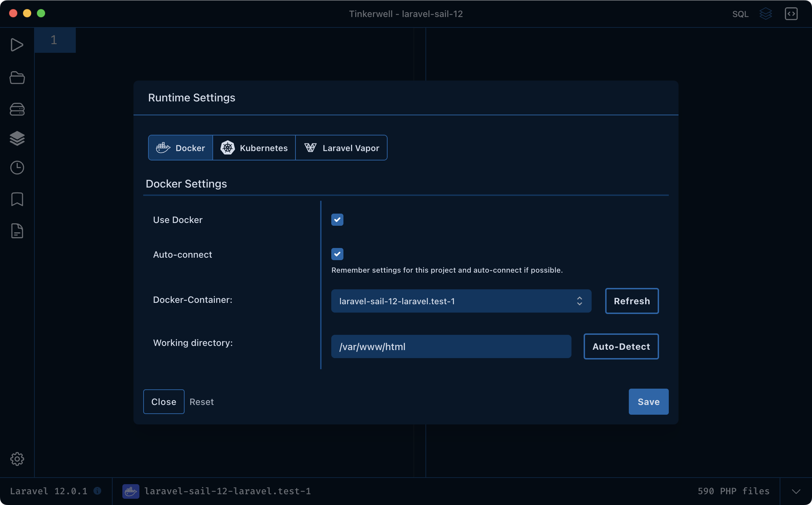The height and width of the screenshot is (505, 812).
Task: Switch to the Laravel Vapor tab
Action: tap(341, 148)
